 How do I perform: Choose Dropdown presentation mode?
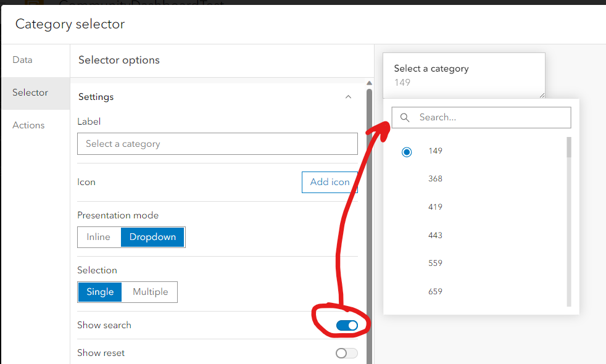[152, 237]
